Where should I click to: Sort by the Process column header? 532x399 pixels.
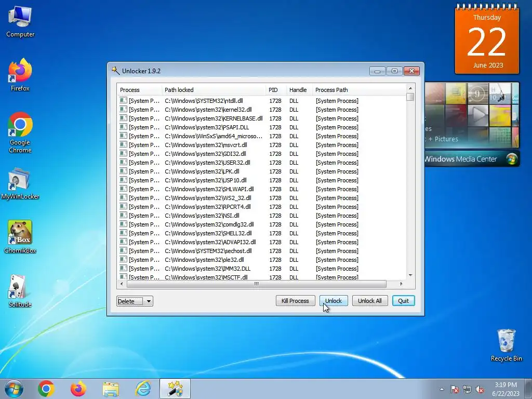[139, 90]
